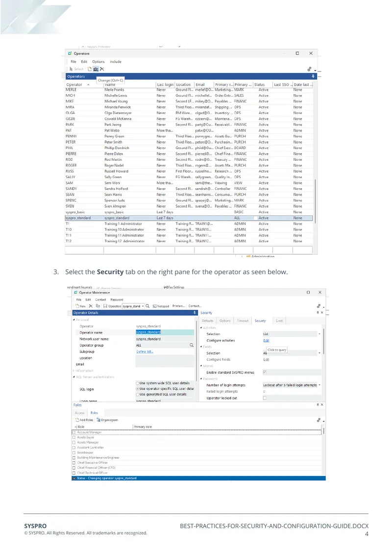Open the Operator code dropdown in toolbar
392x554 pixels.
tap(143, 306)
